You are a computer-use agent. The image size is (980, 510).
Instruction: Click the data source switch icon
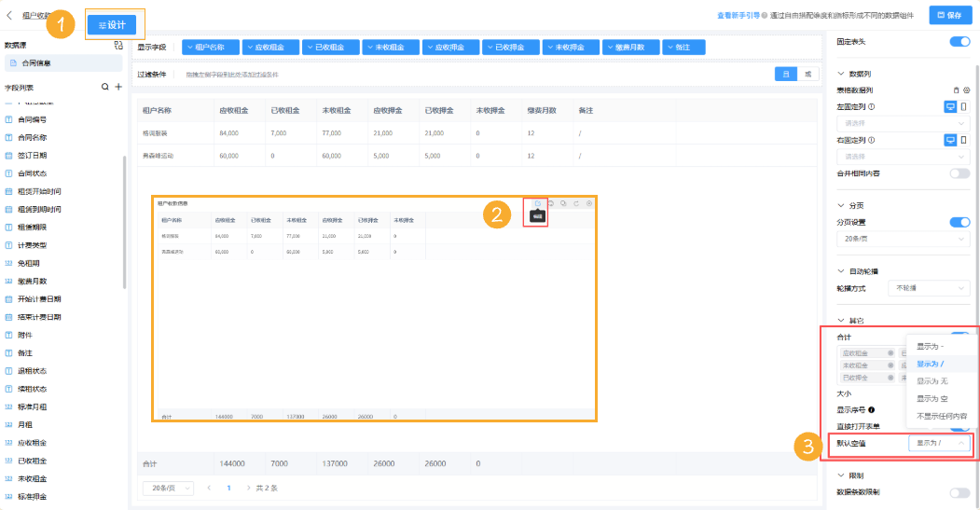click(x=117, y=45)
